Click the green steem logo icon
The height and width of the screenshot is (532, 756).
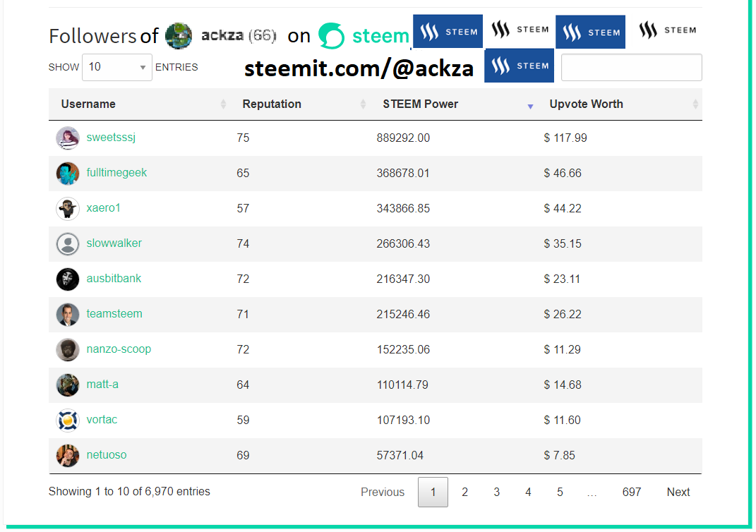332,36
